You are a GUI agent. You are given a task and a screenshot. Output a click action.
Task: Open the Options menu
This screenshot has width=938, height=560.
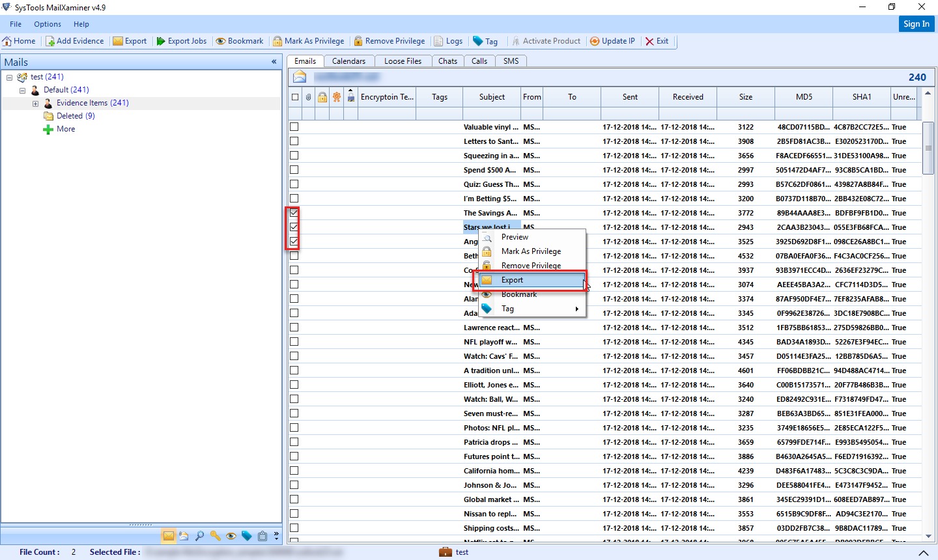pyautogui.click(x=48, y=24)
